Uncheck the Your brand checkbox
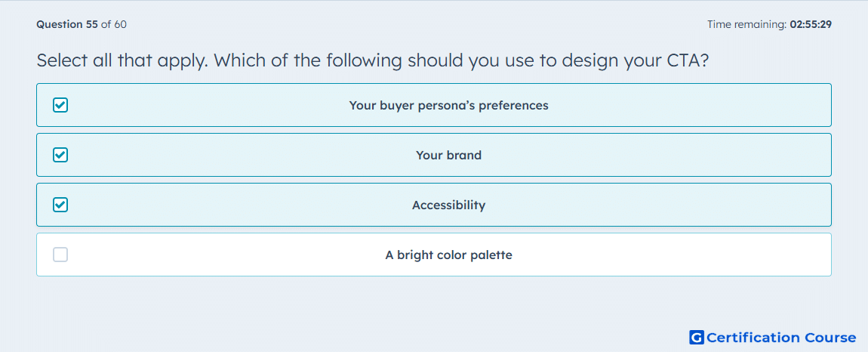This screenshot has width=868, height=352. tap(60, 155)
